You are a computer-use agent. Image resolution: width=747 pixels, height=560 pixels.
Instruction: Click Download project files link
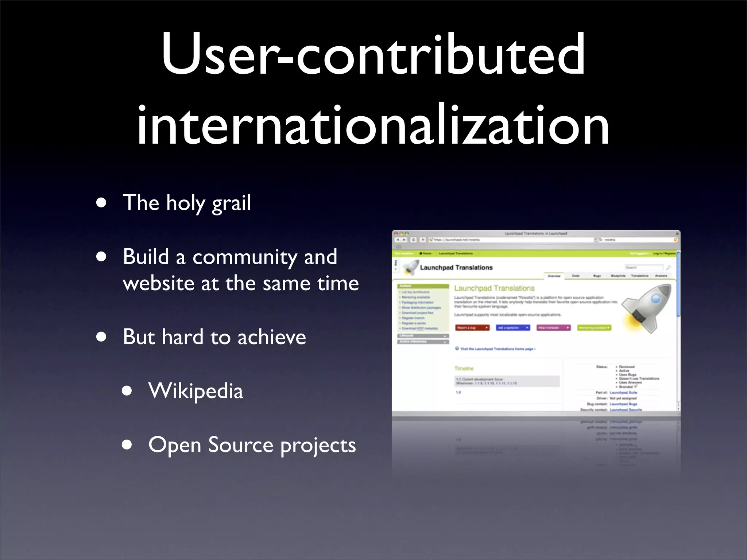click(417, 312)
